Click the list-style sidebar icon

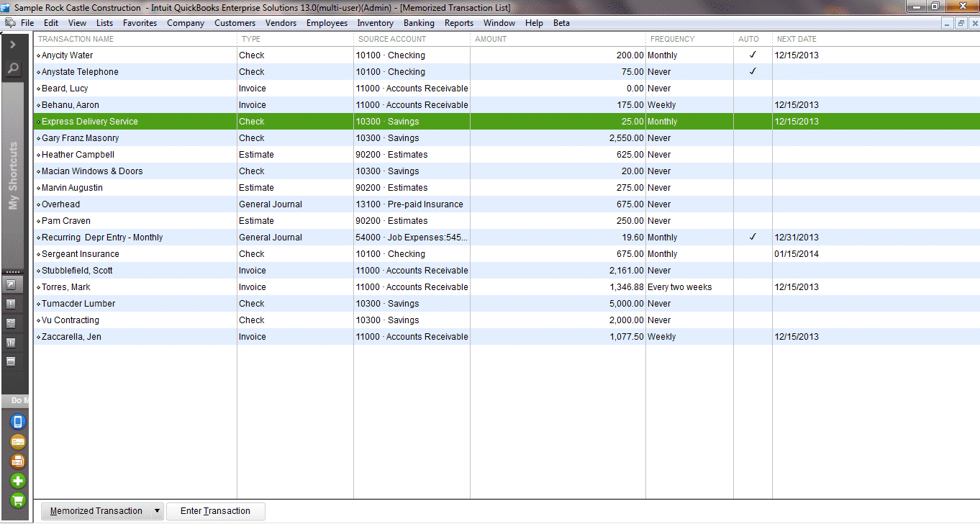click(11, 323)
